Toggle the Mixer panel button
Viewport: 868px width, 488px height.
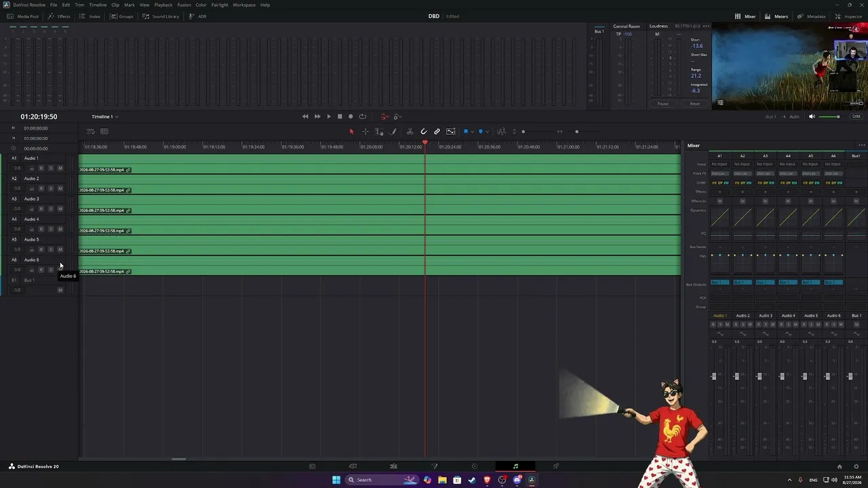745,16
